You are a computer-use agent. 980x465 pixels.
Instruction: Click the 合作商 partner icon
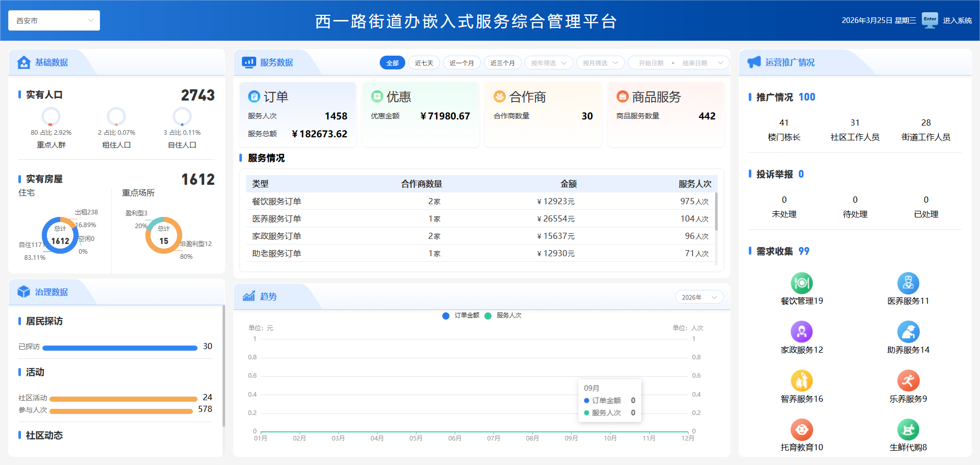[x=499, y=96]
